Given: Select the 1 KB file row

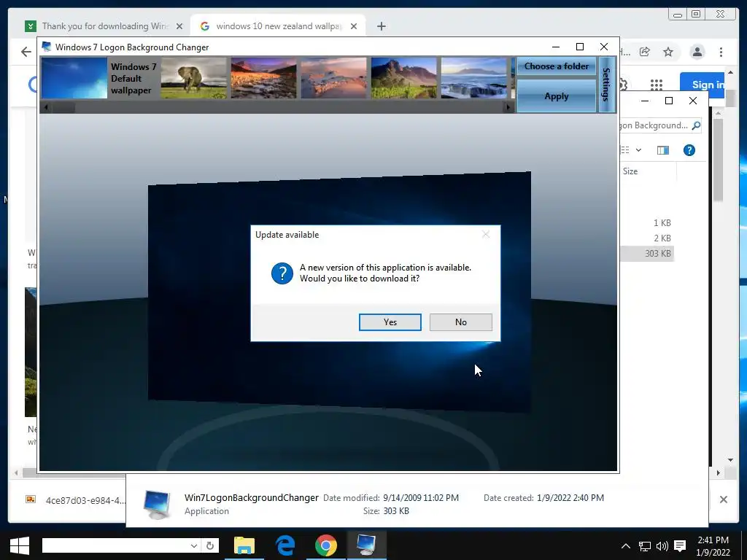Looking at the screenshot, I should pyautogui.click(x=648, y=223).
